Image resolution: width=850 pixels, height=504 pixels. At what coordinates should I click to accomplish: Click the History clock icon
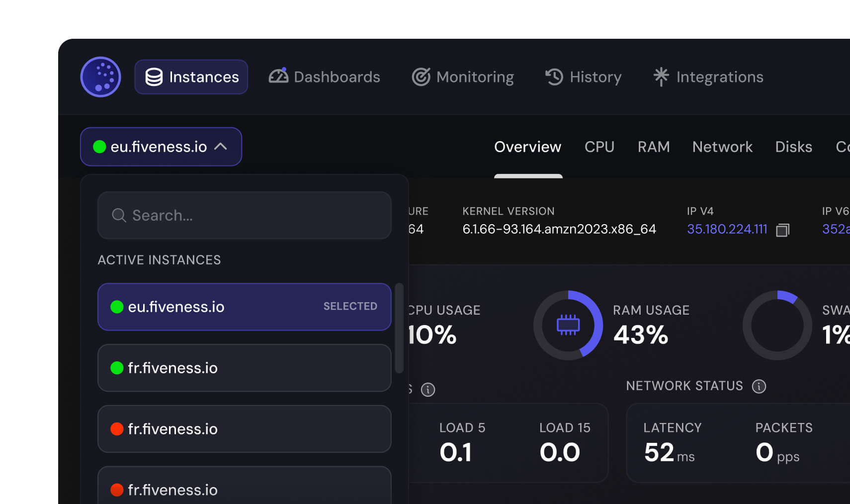(554, 77)
